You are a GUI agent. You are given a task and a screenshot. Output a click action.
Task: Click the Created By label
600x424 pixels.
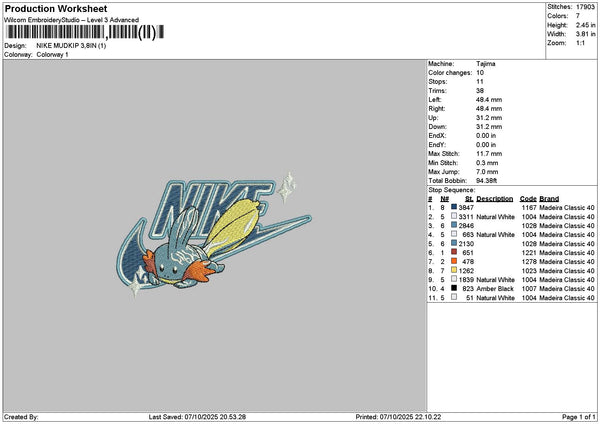point(21,417)
